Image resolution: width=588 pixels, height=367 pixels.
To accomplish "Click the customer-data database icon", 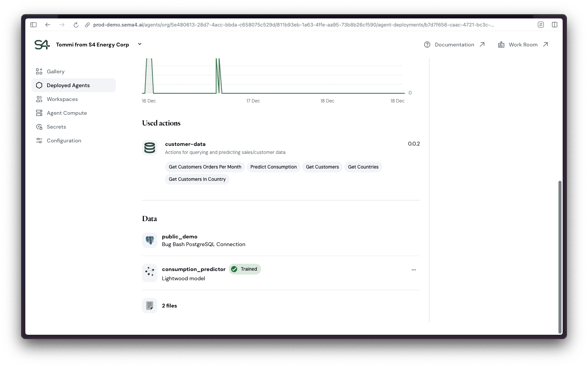I will coord(150,148).
